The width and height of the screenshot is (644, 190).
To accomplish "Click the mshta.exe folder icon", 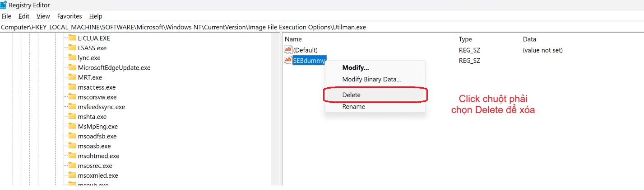I will 72,117.
